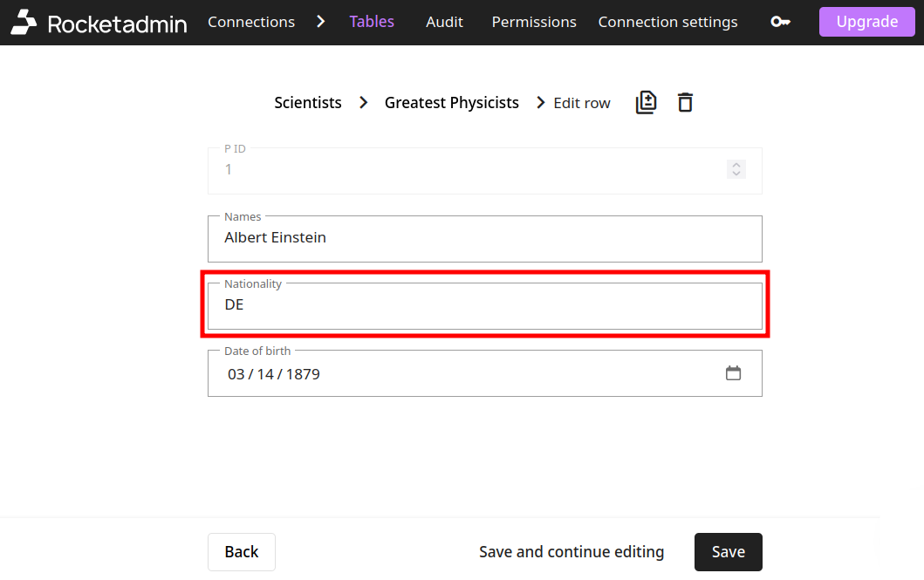This screenshot has height=580, width=924.
Task: Click the black Save button
Action: pyautogui.click(x=729, y=552)
